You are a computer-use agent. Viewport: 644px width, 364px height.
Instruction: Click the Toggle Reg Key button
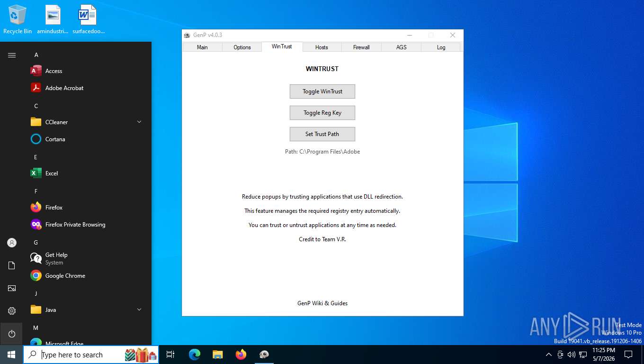click(322, 113)
